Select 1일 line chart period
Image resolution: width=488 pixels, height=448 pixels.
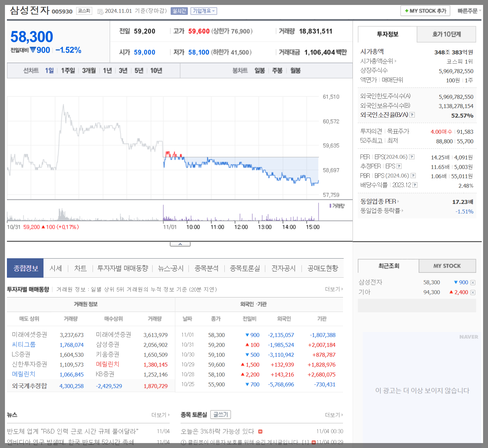(x=49, y=70)
